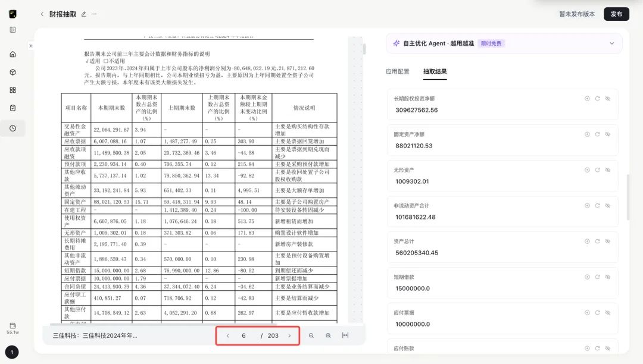Click plus icon on 无形资产 card

[x=587, y=170]
